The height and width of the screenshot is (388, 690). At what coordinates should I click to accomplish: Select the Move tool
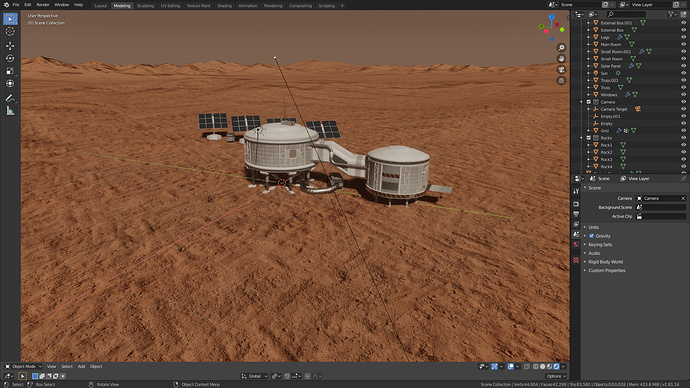(x=10, y=46)
